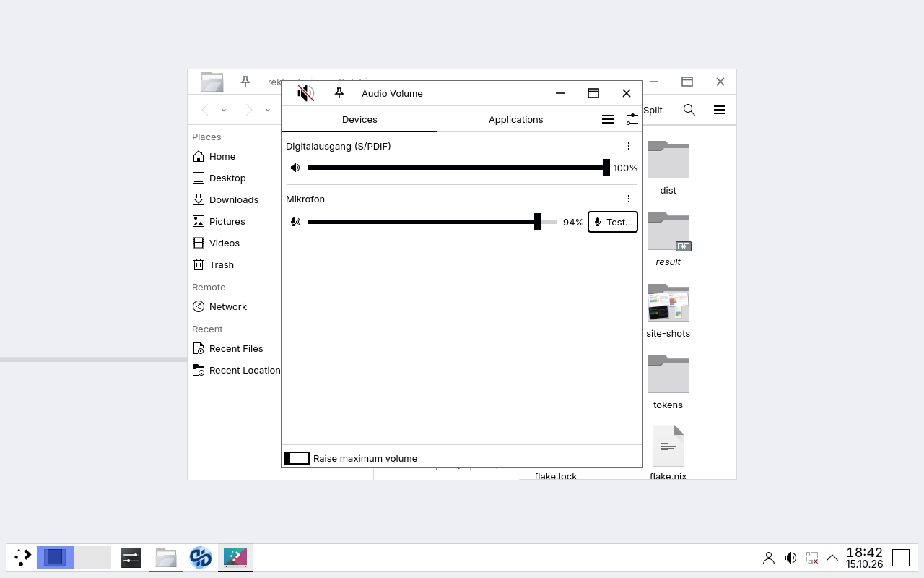Open Digitalausgang (S/PDIF) three-dot options menu
The image size is (924, 578).
tap(629, 146)
